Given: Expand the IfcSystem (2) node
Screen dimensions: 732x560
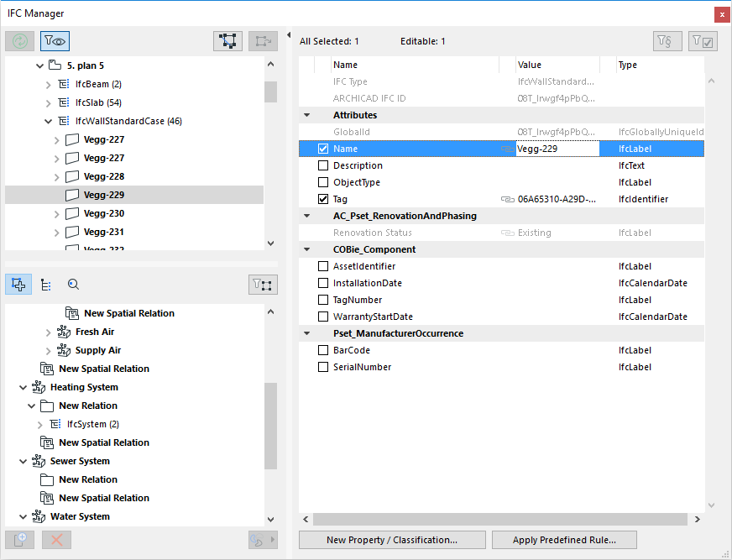Looking at the screenshot, I should 39,425.
